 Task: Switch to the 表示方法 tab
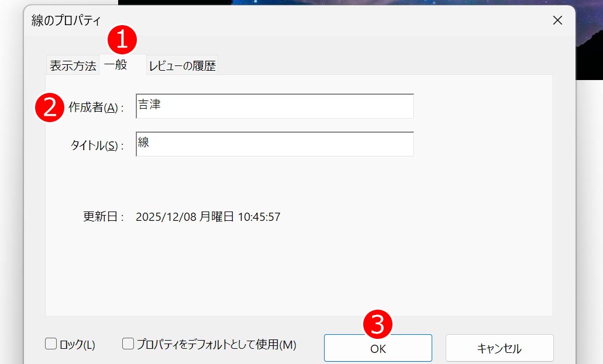[73, 65]
